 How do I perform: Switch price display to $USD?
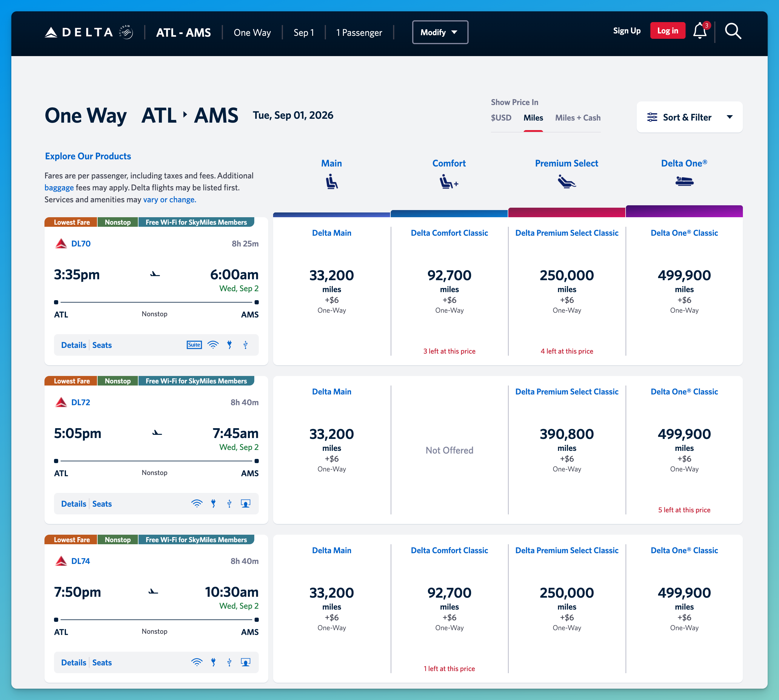[501, 118]
